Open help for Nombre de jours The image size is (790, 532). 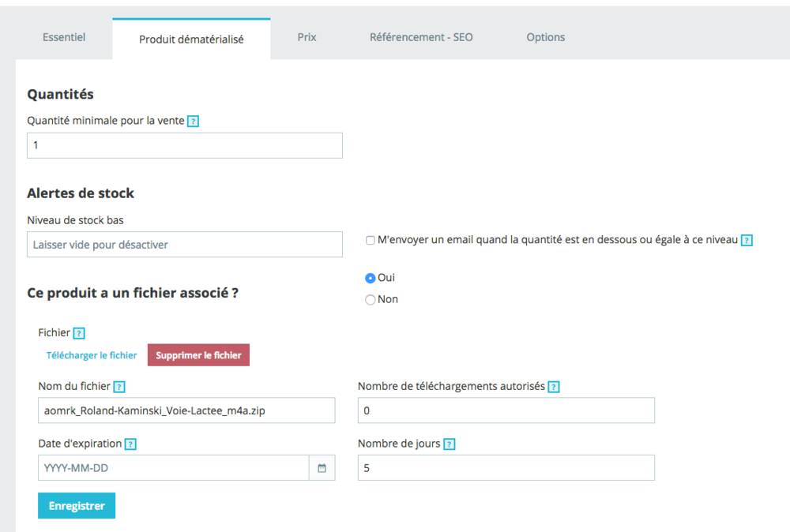[449, 443]
